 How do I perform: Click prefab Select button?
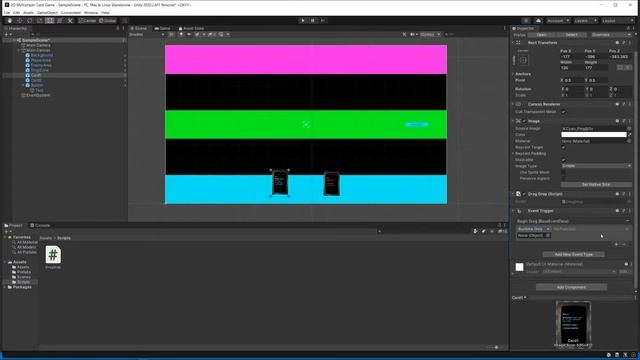tap(571, 35)
